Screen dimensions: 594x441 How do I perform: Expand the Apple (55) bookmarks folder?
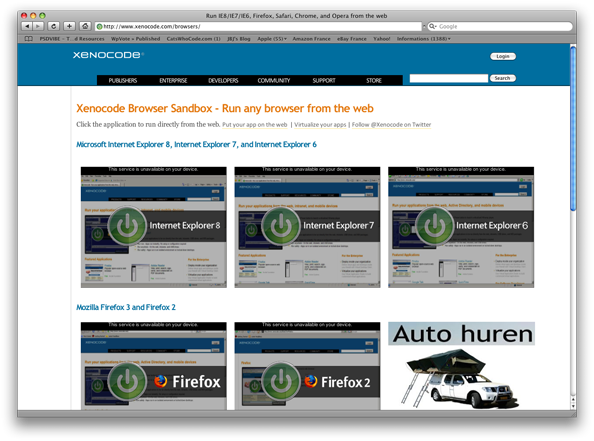(x=272, y=39)
